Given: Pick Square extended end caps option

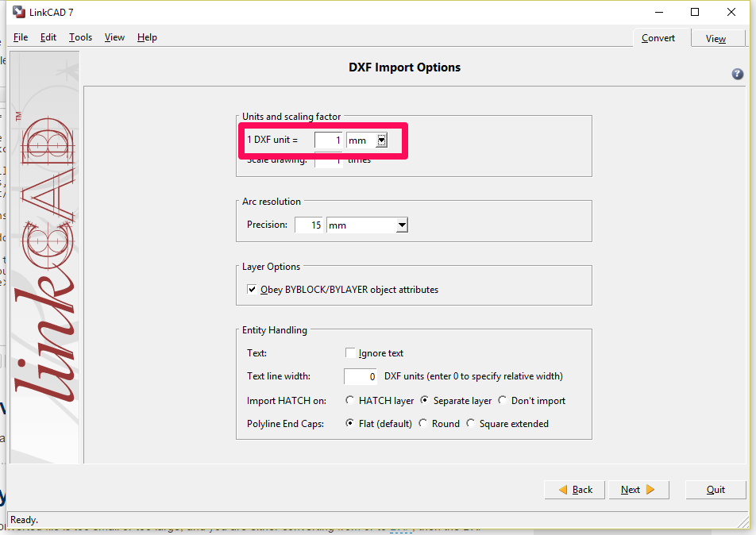Looking at the screenshot, I should pyautogui.click(x=471, y=424).
